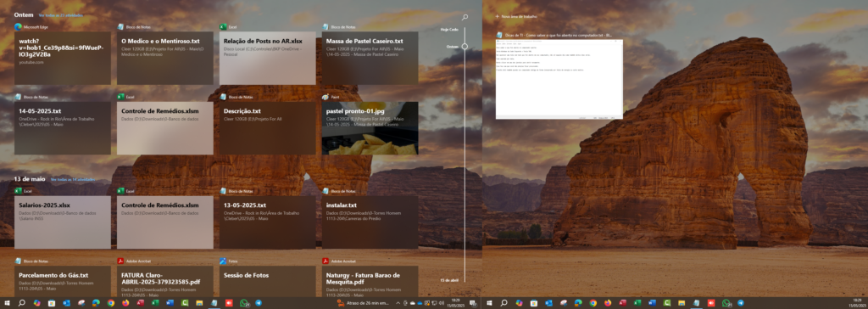Open 'FATURA Claro-ABRIL-2025' PDF card

[165, 281]
